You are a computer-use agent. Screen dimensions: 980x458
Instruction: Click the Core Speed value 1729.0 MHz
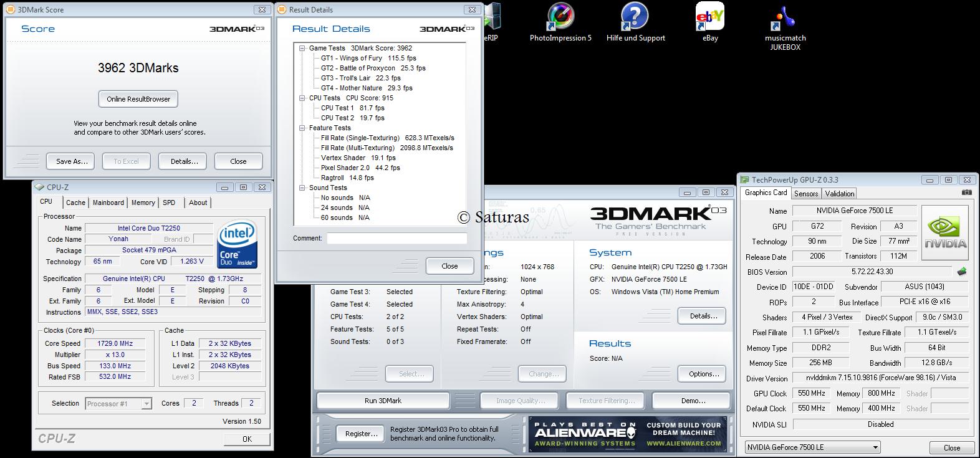(115, 343)
